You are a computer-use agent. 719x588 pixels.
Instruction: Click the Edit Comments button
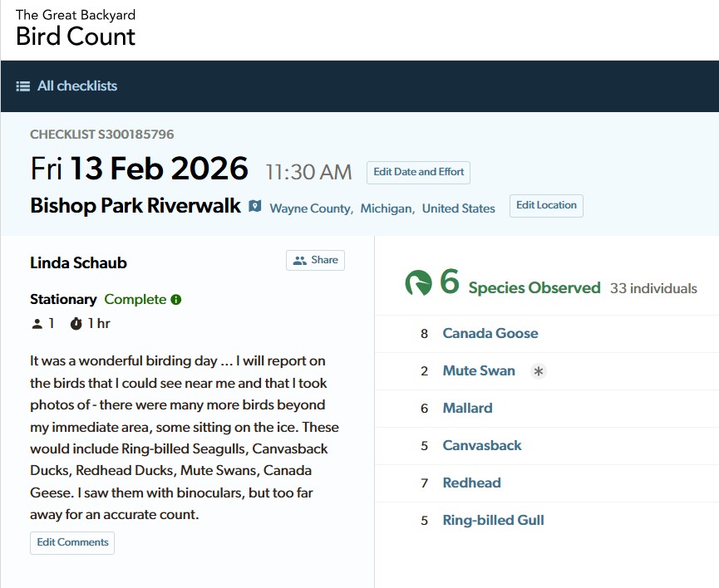[x=72, y=542]
